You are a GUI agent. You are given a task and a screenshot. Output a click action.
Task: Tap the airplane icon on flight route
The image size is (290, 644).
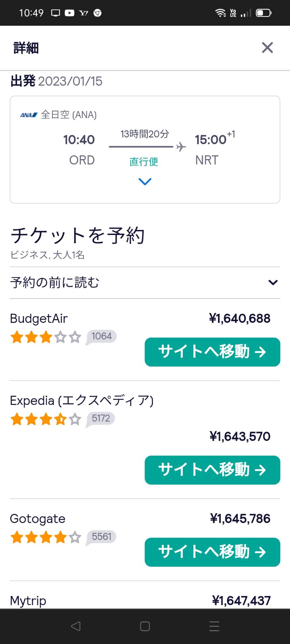pyautogui.click(x=181, y=147)
